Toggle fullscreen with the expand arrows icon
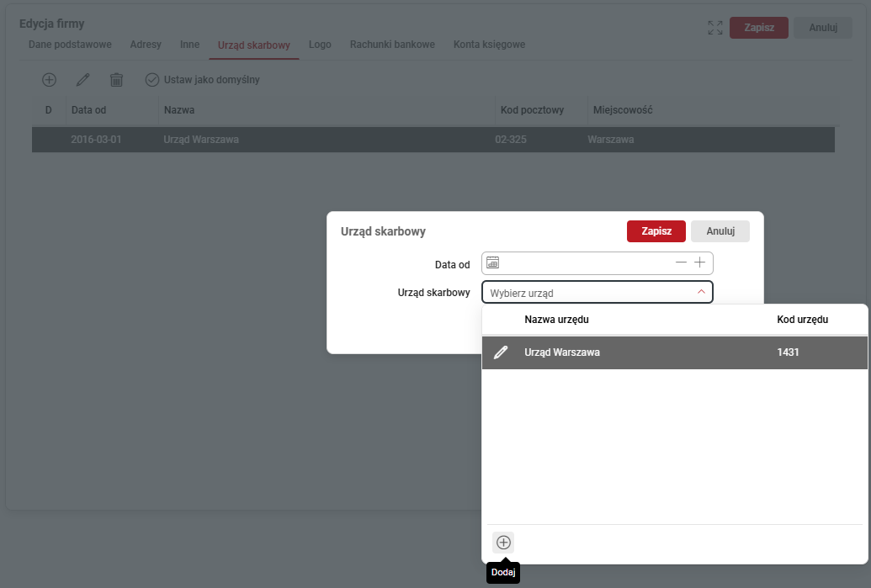This screenshot has height=588, width=871. pos(715,28)
